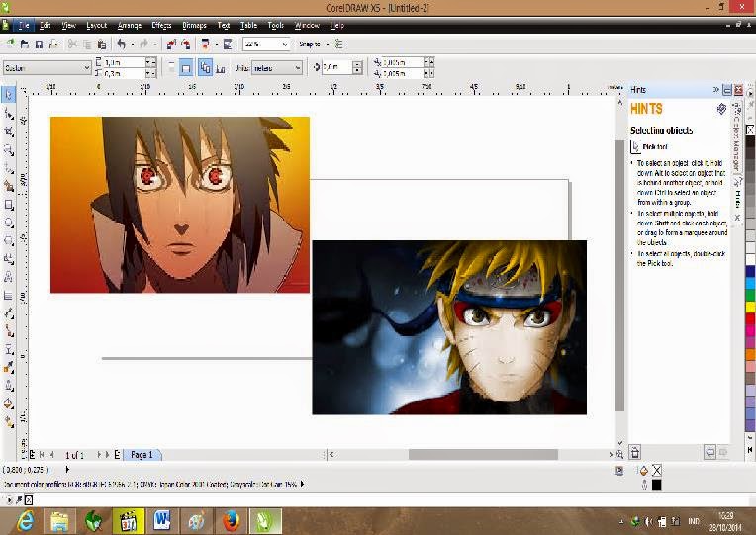Select the Zoom tool in the toolbox
The height and width of the screenshot is (535, 756).
(x=8, y=150)
